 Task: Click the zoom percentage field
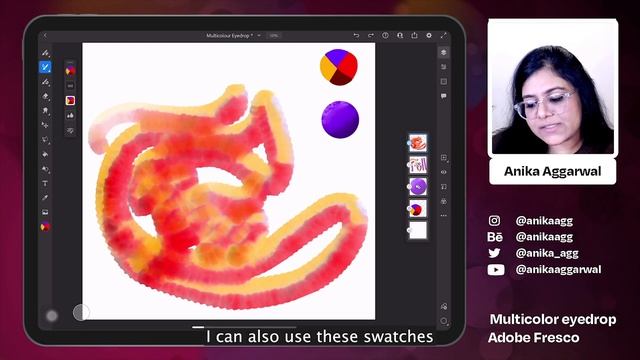(273, 36)
